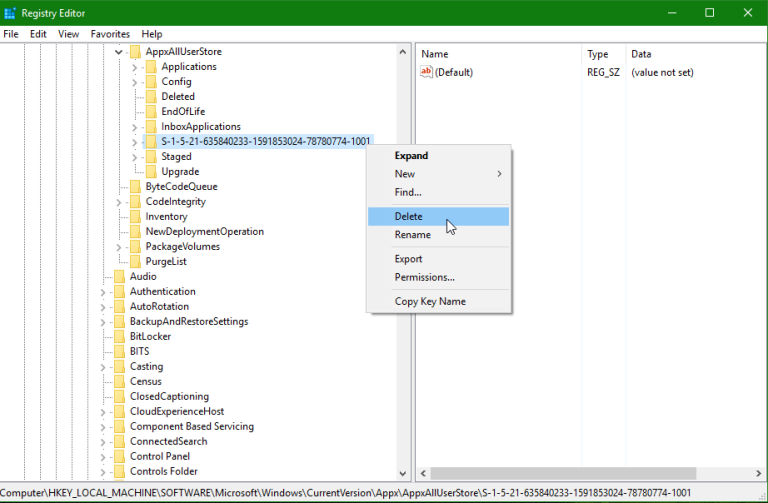Image resolution: width=768 pixels, height=503 pixels.
Task: Click the Deleted key folder icon
Action: tap(151, 97)
